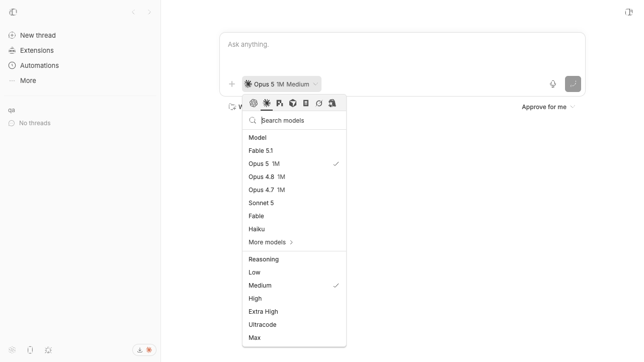Set reasoning to Low
The height and width of the screenshot is (362, 644).
point(294,272)
